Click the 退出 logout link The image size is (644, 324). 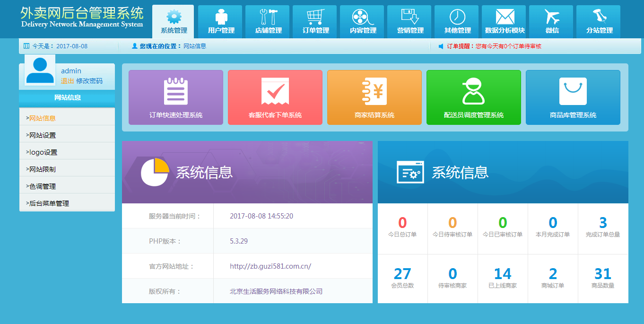point(67,81)
